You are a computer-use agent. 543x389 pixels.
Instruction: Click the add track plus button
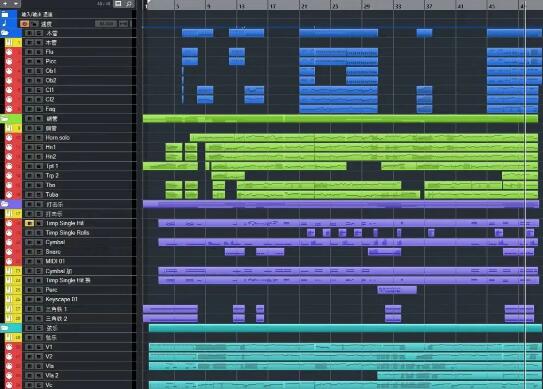(x=5, y=3)
